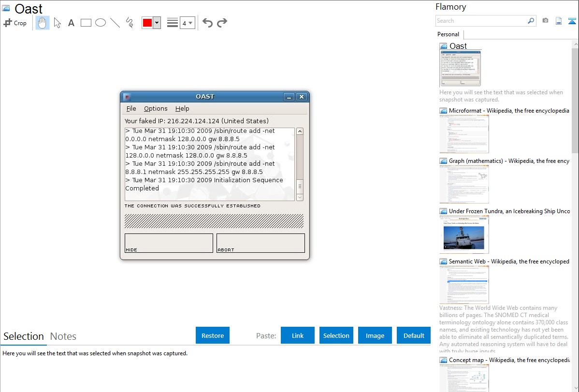This screenshot has height=392, width=579.
Task: Select the rectangle shape tool
Action: tap(86, 23)
